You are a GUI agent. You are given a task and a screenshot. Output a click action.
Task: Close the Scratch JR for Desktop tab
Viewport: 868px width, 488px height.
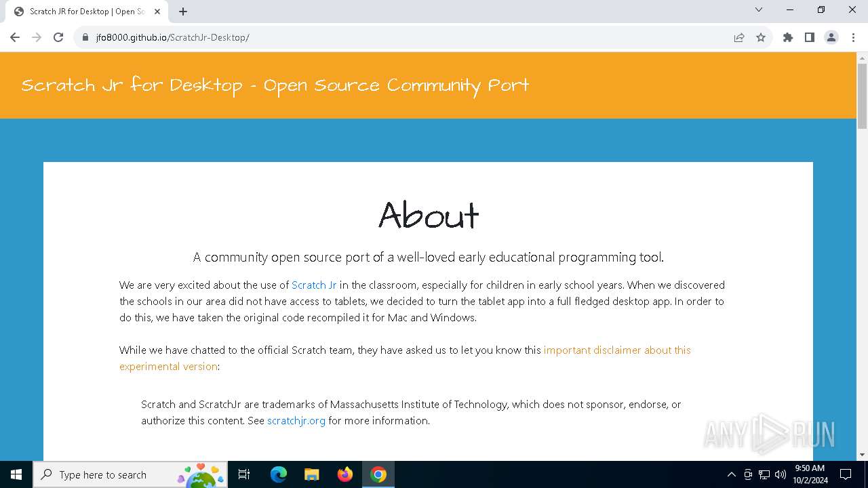click(x=157, y=12)
